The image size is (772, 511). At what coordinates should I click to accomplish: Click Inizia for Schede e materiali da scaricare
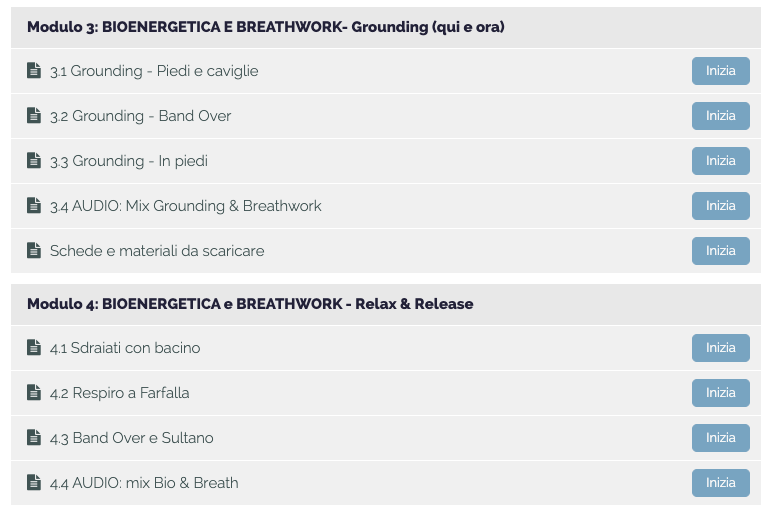[x=720, y=251]
